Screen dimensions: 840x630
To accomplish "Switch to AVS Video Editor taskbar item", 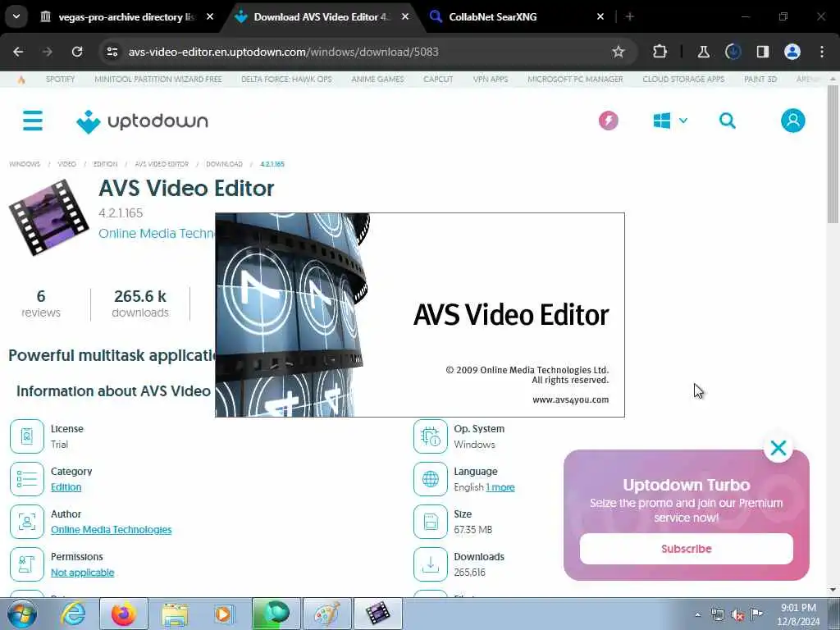I will pos(377,614).
